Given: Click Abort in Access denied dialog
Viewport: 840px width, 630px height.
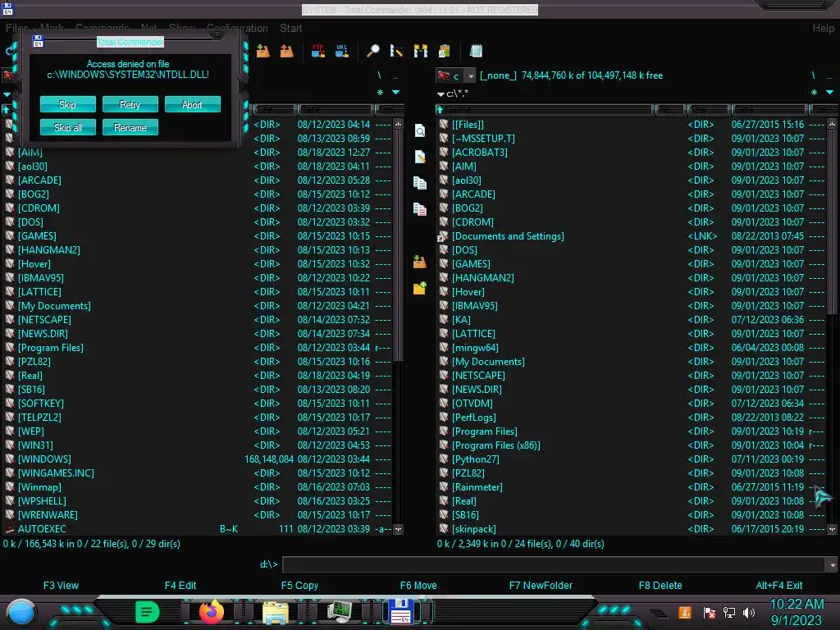Looking at the screenshot, I should (x=192, y=104).
